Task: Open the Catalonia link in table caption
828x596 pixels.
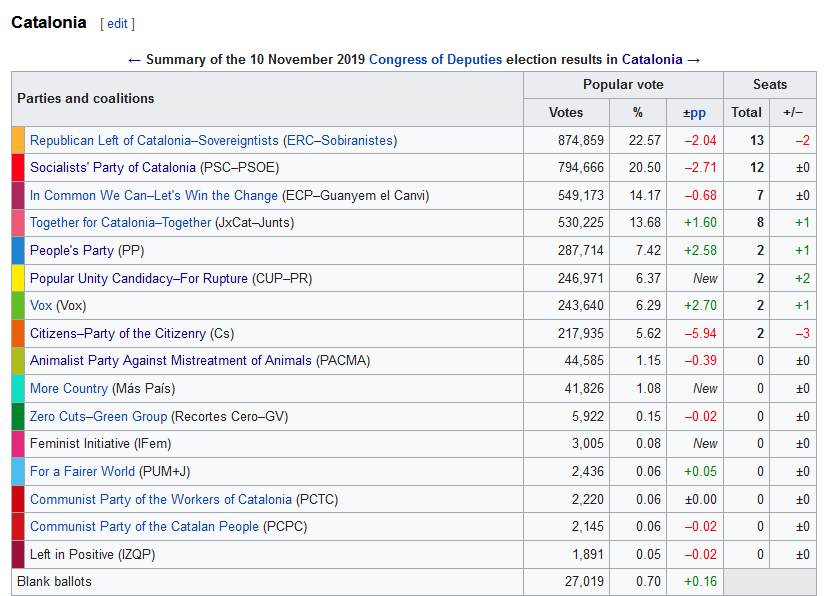Action: 652,60
